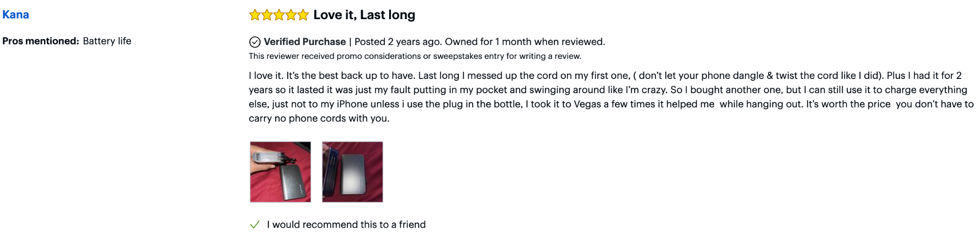Click the "Battery life" pro tag
Image resolution: width=980 pixels, height=245 pixels.
[x=107, y=41]
